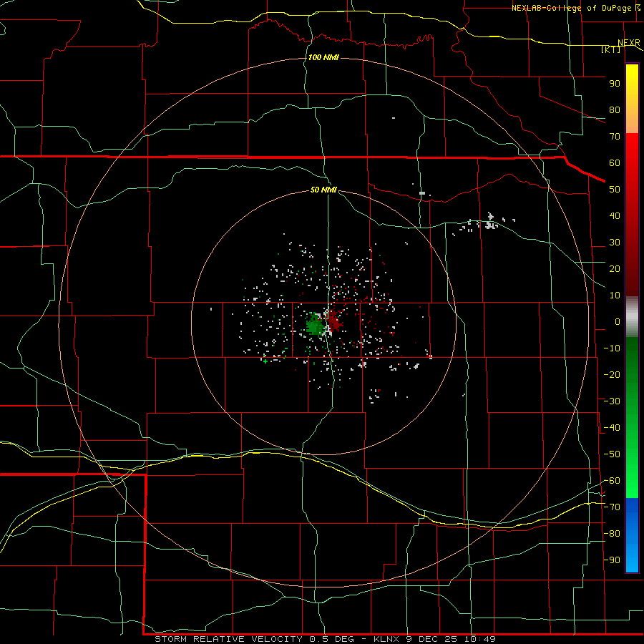Click the 90 value on velocity scale

coord(615,84)
